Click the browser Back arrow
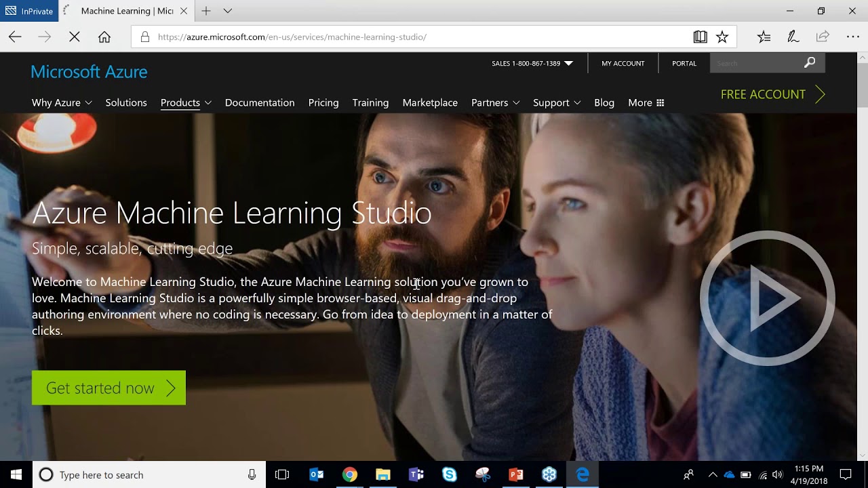The height and width of the screenshot is (488, 868). pos(15,37)
